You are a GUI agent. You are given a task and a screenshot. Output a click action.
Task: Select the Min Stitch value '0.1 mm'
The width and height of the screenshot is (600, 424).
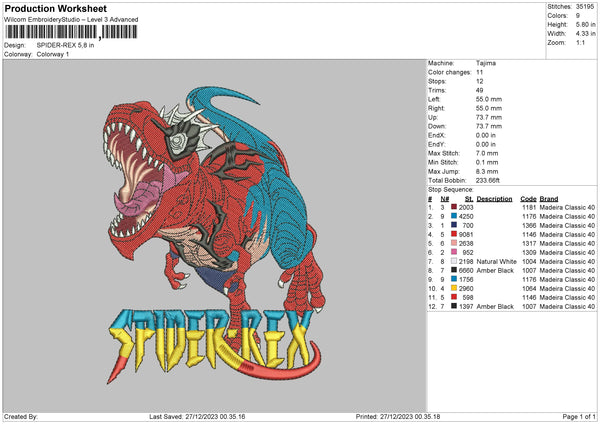487,162
